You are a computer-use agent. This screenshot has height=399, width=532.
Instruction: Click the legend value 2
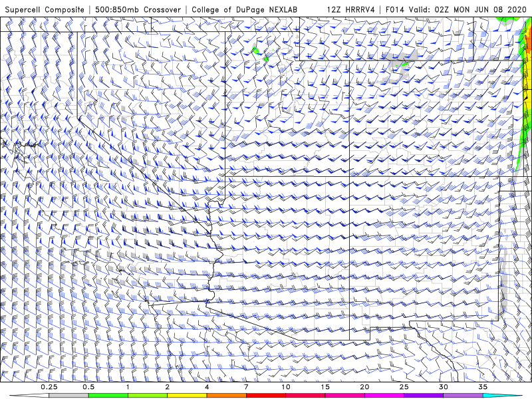168,387
